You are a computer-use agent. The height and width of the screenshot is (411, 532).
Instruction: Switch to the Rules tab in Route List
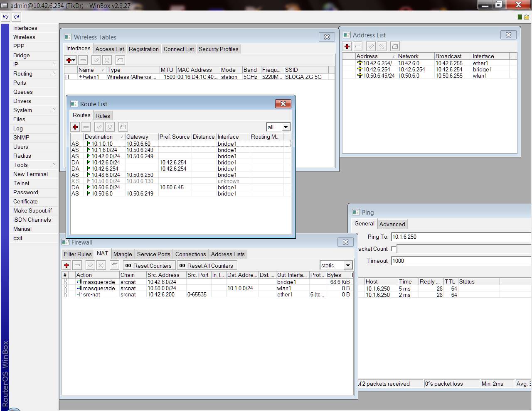(103, 116)
